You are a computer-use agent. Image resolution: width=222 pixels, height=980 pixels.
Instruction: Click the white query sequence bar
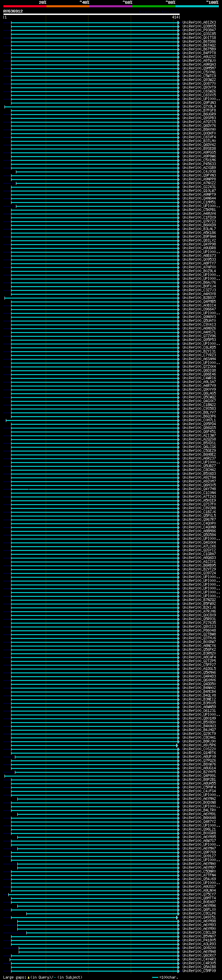(x=92, y=15)
